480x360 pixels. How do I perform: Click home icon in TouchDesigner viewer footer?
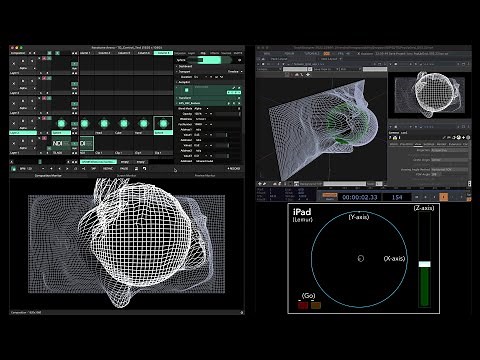(260, 184)
